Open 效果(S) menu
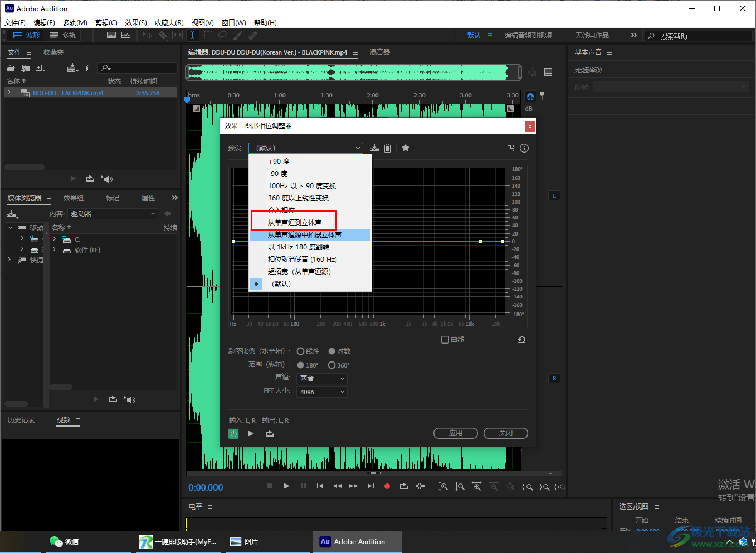 tap(136, 23)
